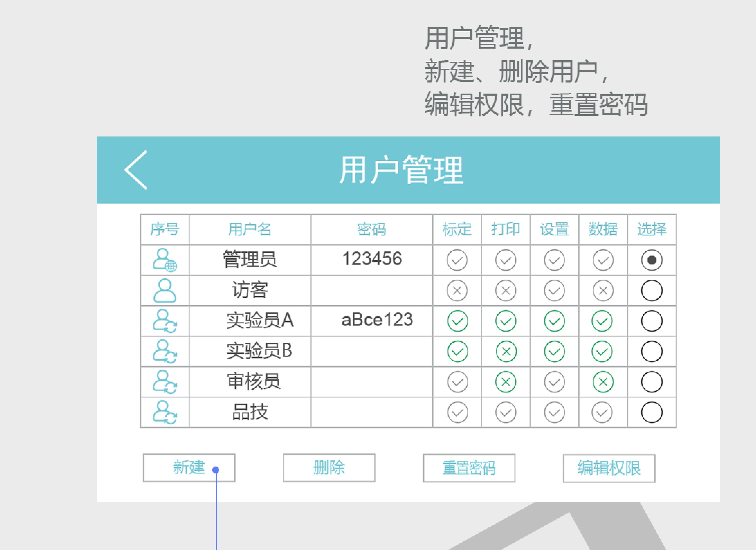This screenshot has height=550, width=756.
Task: Click the 审核员 user icon
Action: [x=165, y=382]
